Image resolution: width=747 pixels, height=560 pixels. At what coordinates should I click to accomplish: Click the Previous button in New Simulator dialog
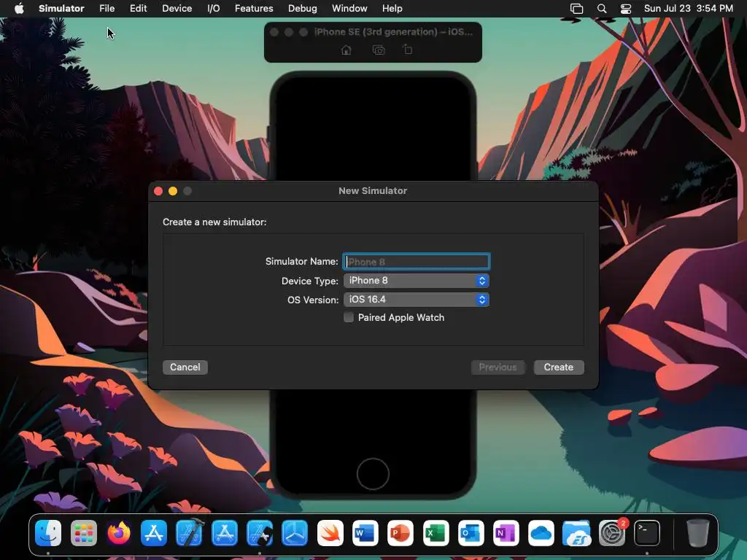coord(498,367)
